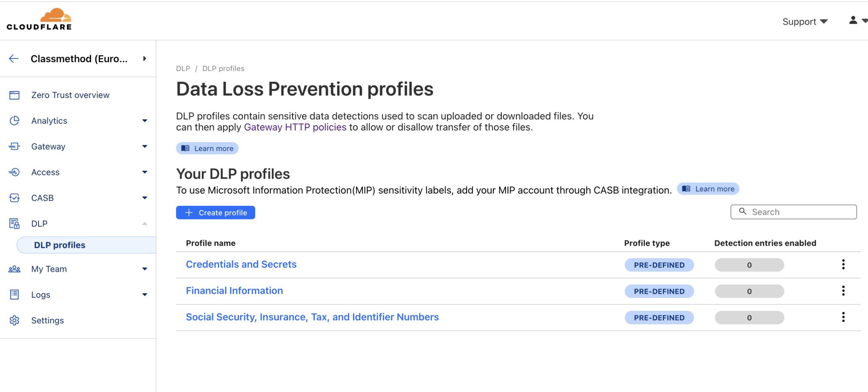Screen dimensions: 868x392
Task: Open the DLP section icon
Action: [15, 224]
